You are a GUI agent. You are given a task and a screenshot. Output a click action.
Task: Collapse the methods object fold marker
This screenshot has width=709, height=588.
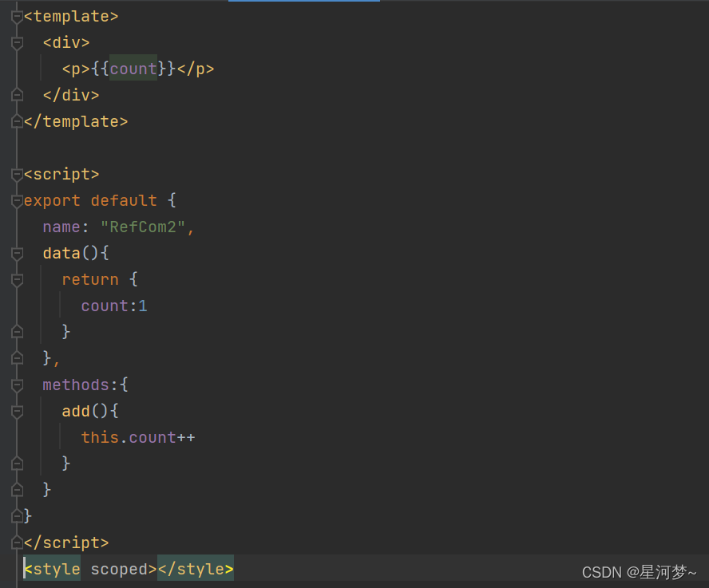17,385
